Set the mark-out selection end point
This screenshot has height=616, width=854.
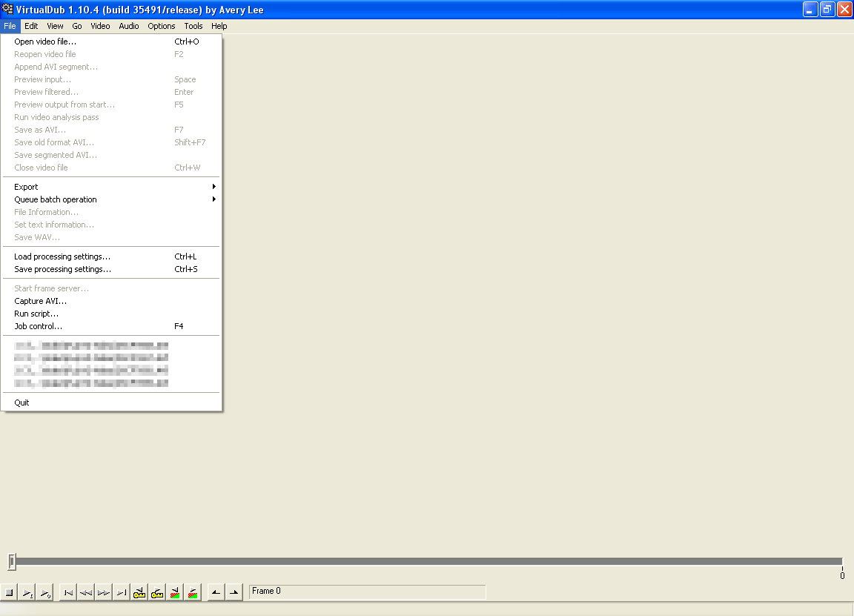232,592
